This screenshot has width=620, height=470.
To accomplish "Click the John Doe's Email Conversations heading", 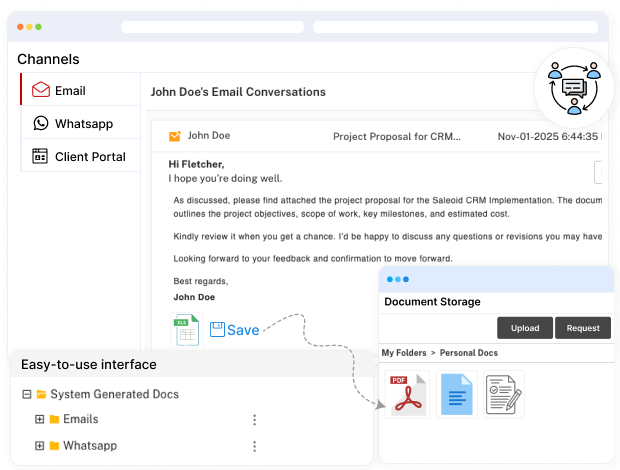I will (238, 92).
